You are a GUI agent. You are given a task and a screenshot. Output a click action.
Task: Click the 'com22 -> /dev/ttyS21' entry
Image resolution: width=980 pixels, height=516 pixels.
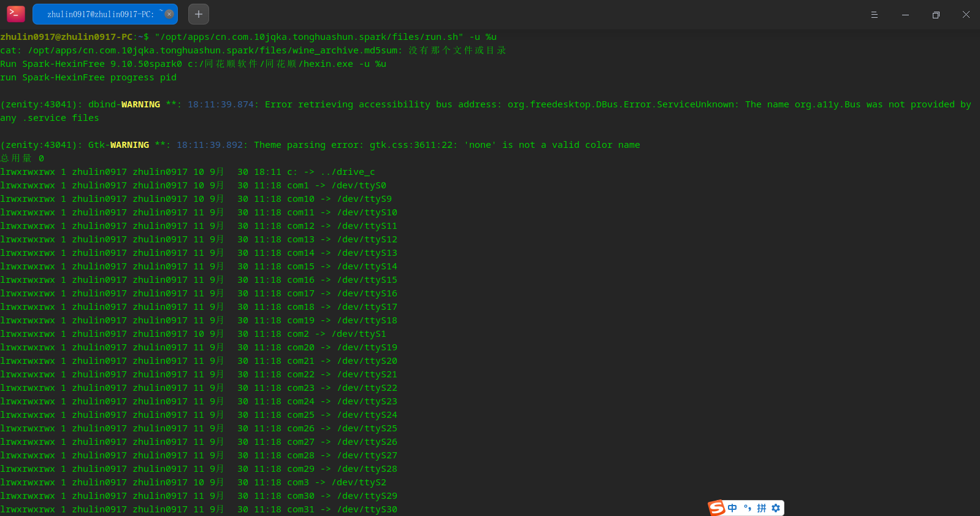pyautogui.click(x=342, y=374)
